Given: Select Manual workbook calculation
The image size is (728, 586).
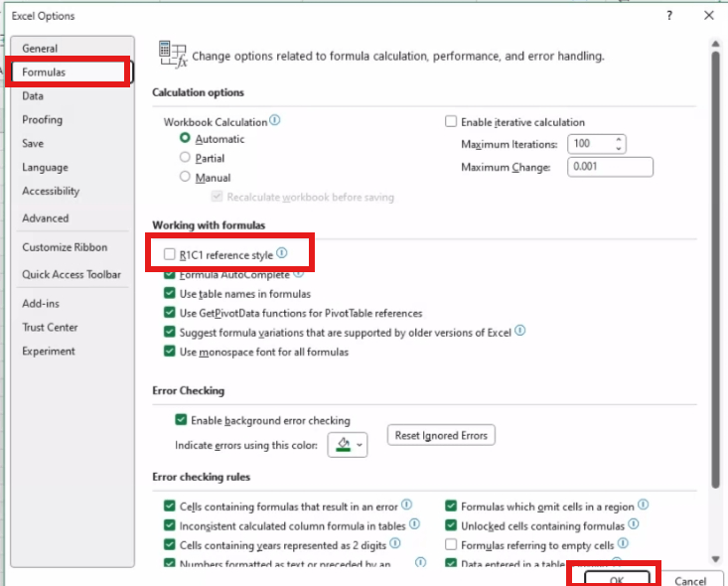Looking at the screenshot, I should [185, 177].
